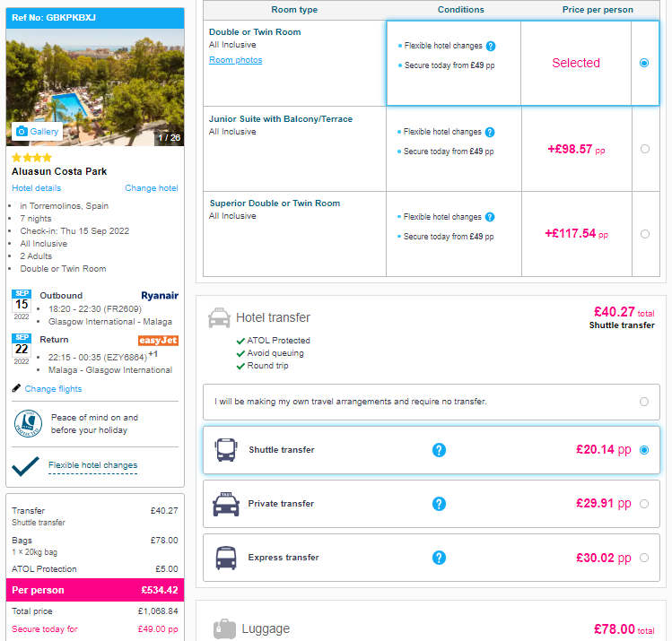Click the £30.02 pp express transfer price
The width and height of the screenshot is (672, 641).
[604, 558]
